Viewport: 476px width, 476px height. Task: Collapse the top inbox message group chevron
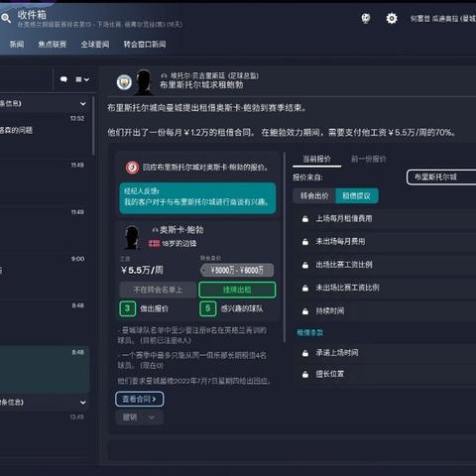pos(83,104)
